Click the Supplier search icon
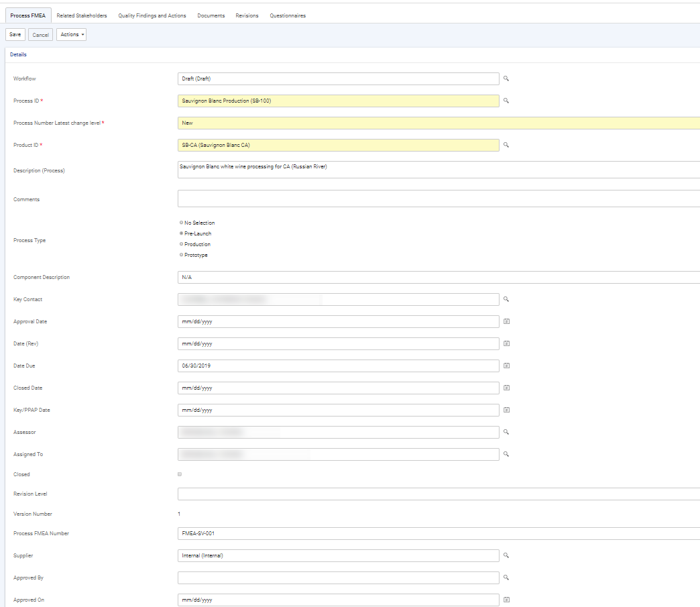This screenshot has width=700, height=607. (x=506, y=555)
